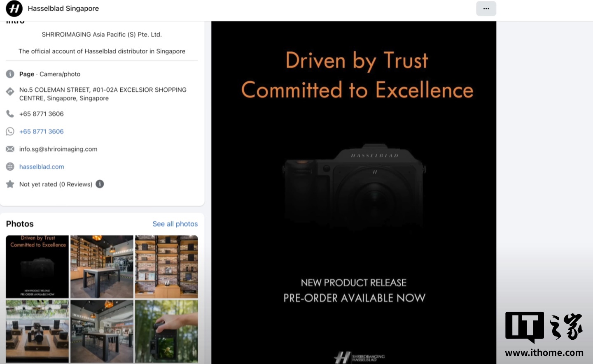The image size is (593, 364).
Task: Click the email envelope icon
Action: [x=10, y=149]
